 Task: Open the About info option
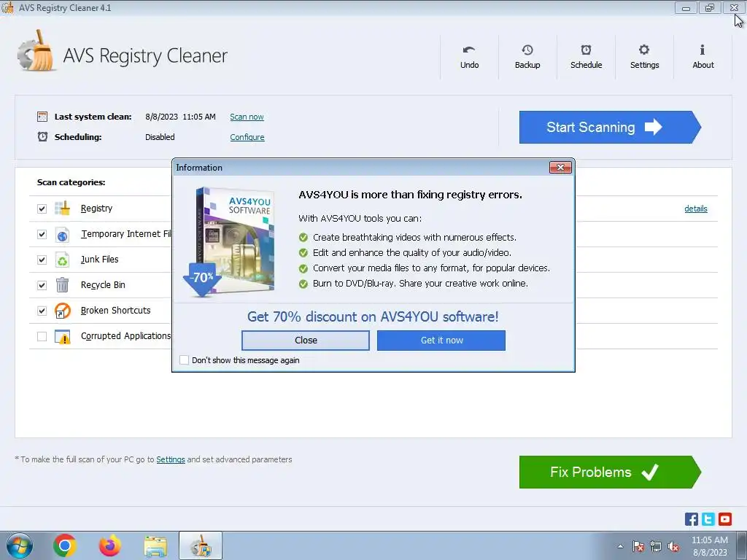(x=703, y=57)
